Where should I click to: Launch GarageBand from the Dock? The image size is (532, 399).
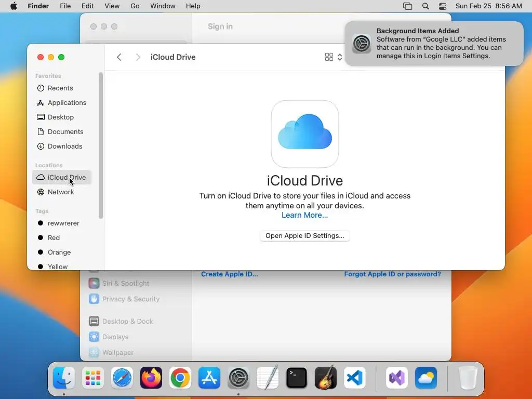[326, 378]
